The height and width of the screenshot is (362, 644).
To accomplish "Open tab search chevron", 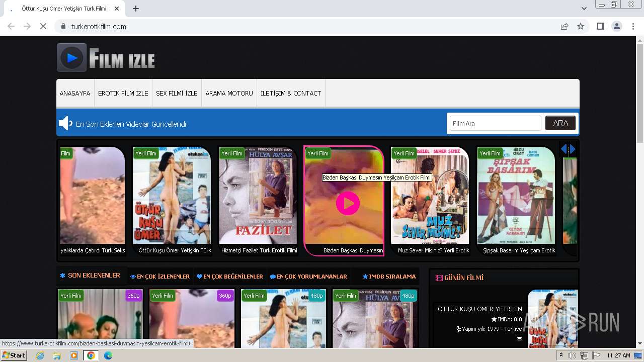I will tap(584, 9).
